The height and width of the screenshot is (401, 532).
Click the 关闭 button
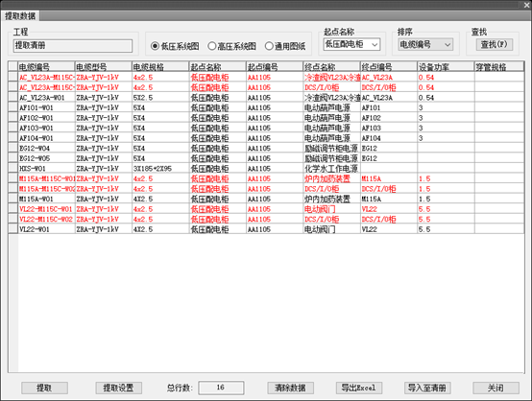point(496,388)
